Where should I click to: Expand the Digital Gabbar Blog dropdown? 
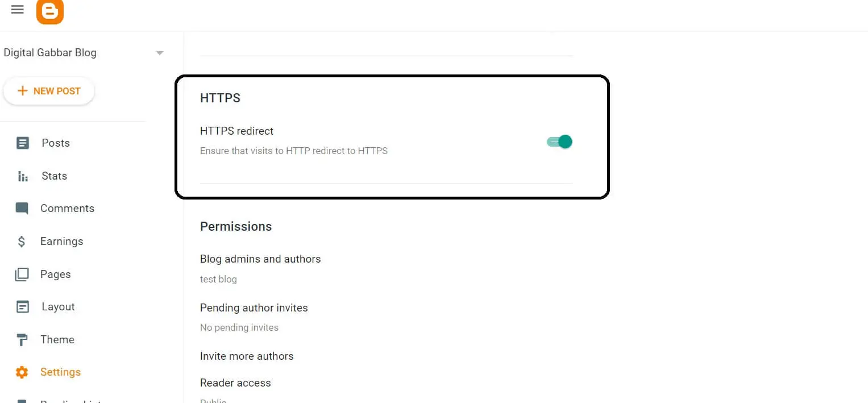point(160,53)
